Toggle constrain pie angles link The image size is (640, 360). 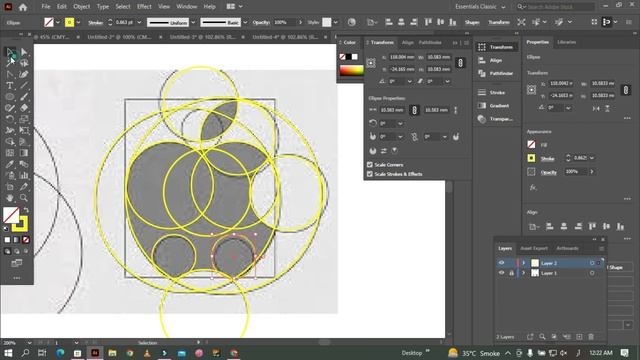[414, 137]
